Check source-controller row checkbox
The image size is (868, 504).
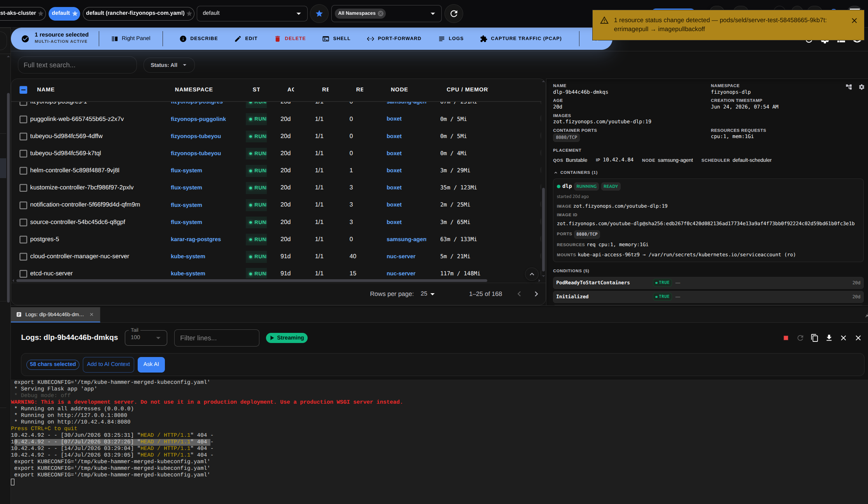point(23,222)
